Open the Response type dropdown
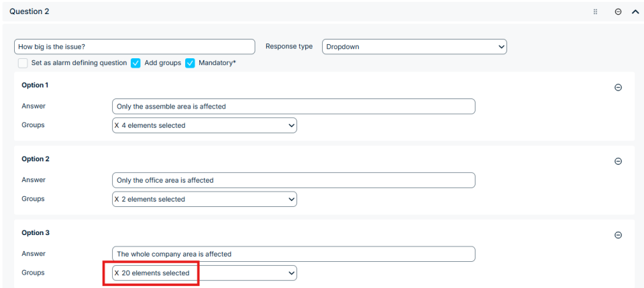644x288 pixels. (x=414, y=47)
